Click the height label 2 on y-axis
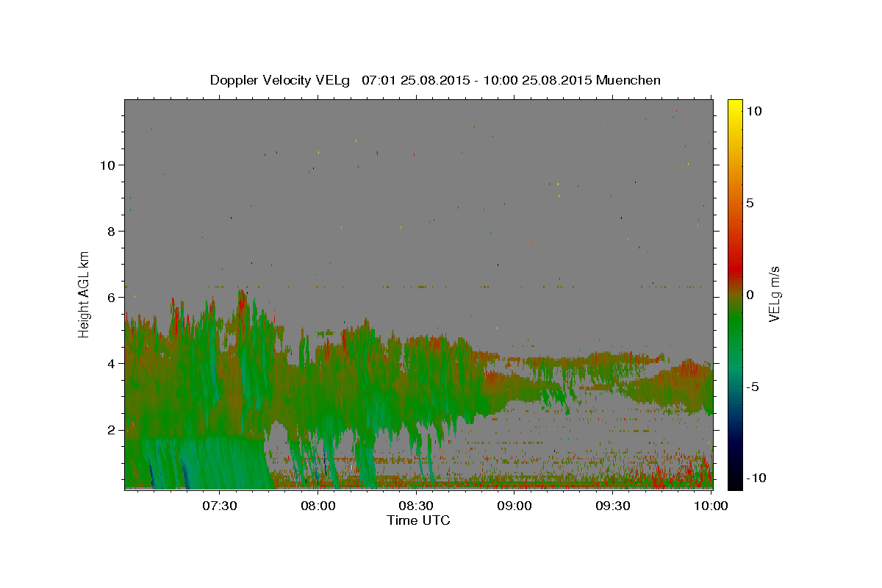 (x=111, y=430)
